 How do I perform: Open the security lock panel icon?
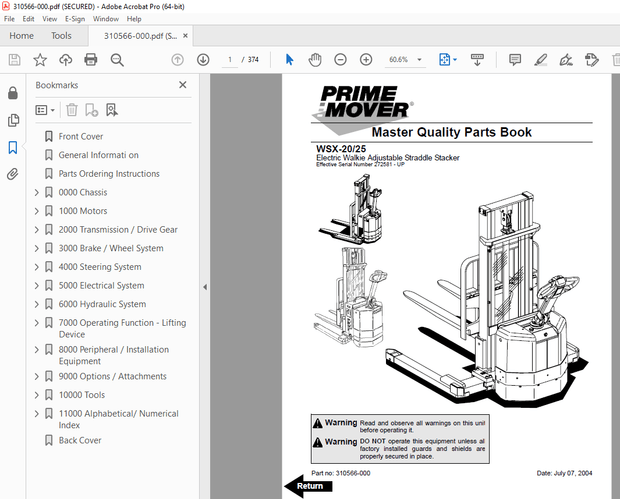[13, 93]
